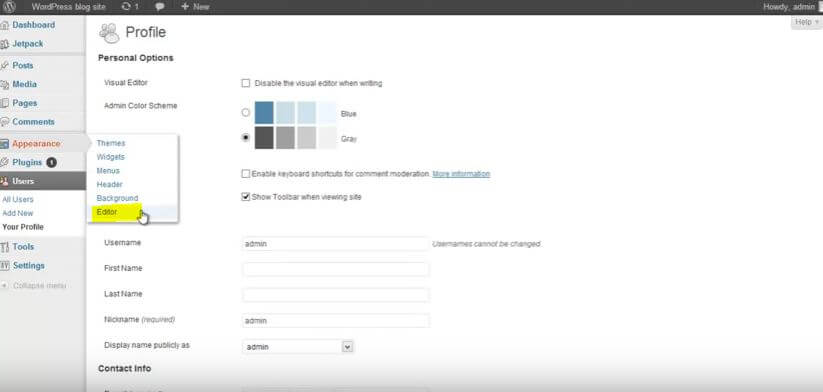823x392 pixels.
Task: Click the Collapse menu label
Action: pos(39,286)
